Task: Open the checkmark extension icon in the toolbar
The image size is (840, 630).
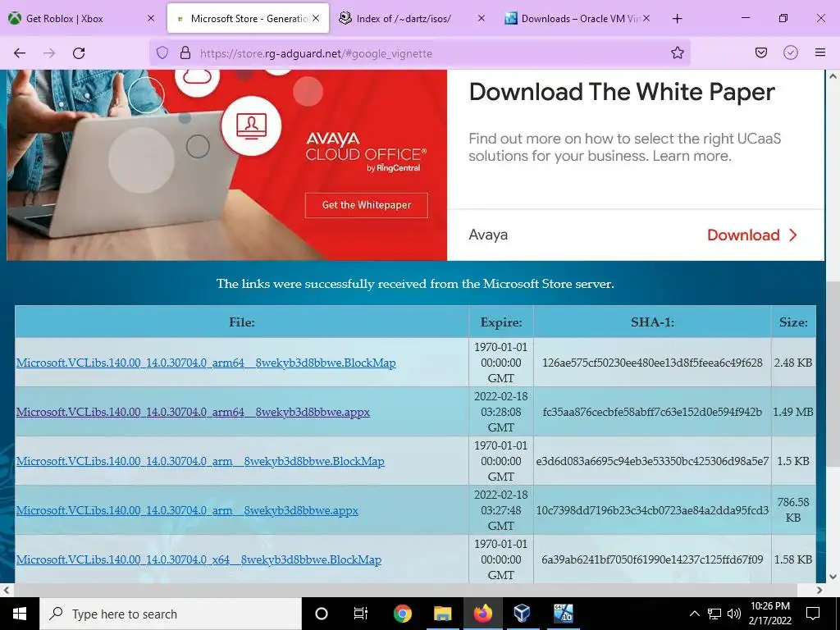Action: (790, 52)
